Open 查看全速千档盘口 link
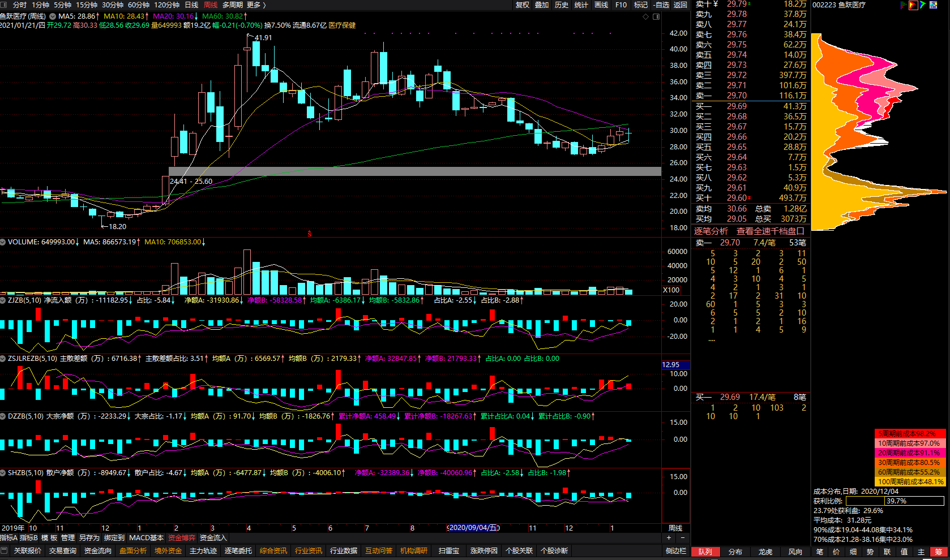This screenshot has width=950, height=560. click(770, 231)
